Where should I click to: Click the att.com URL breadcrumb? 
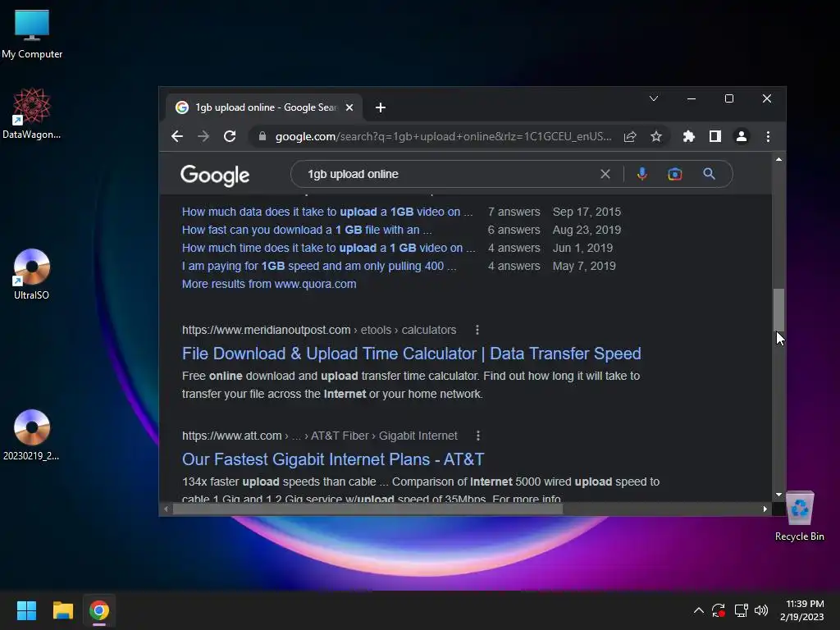click(x=319, y=436)
